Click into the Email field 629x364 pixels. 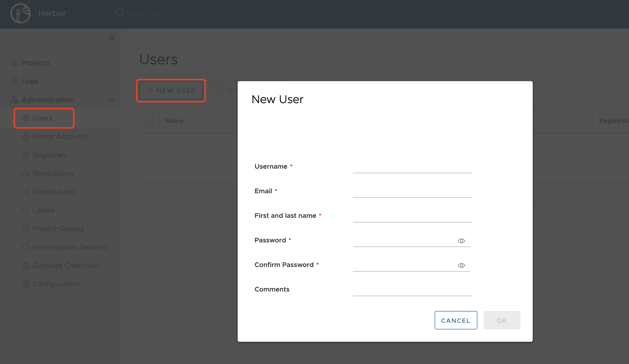pos(412,192)
